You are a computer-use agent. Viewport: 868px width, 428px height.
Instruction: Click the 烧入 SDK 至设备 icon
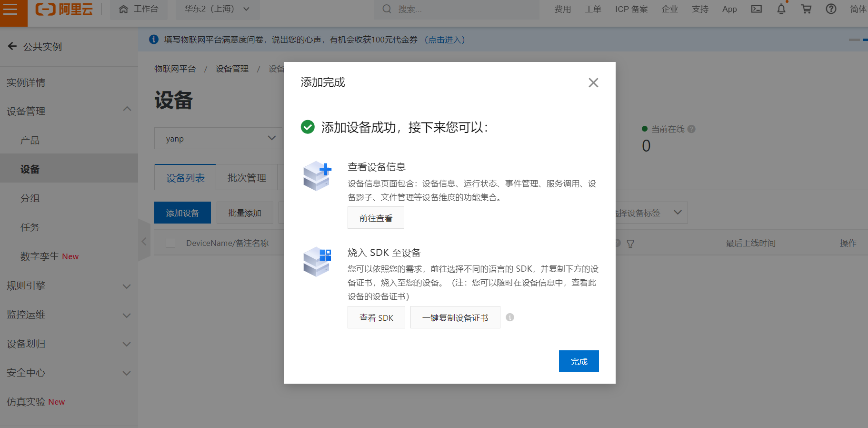(317, 261)
